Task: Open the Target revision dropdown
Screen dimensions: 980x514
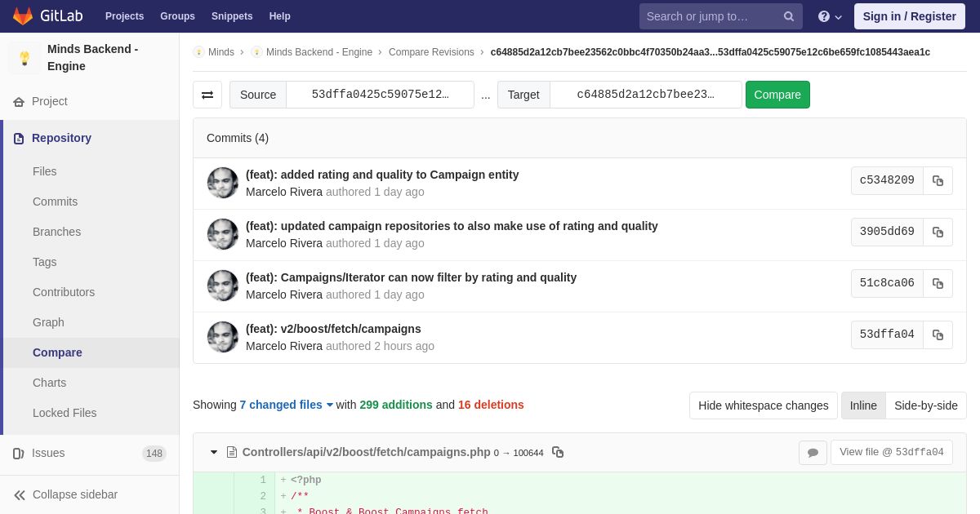Action: [645, 95]
